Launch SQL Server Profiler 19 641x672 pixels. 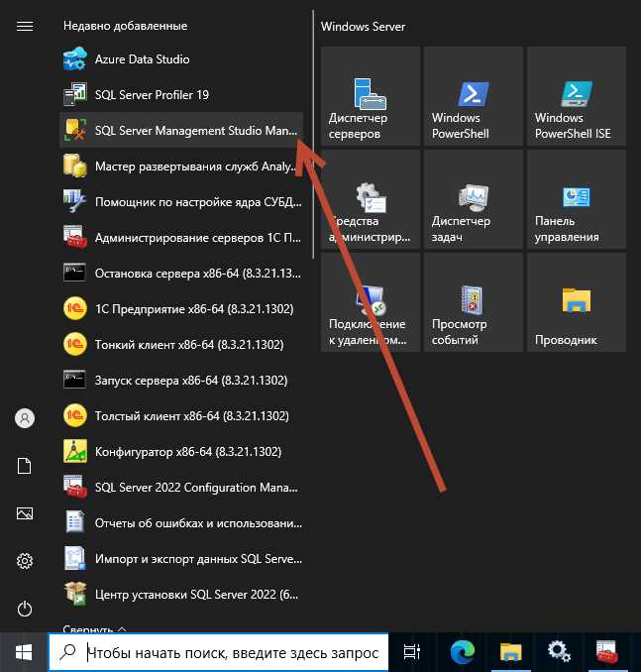click(181, 95)
